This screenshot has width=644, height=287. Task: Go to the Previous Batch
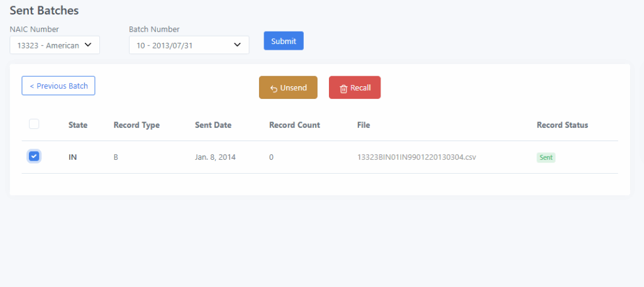[58, 86]
